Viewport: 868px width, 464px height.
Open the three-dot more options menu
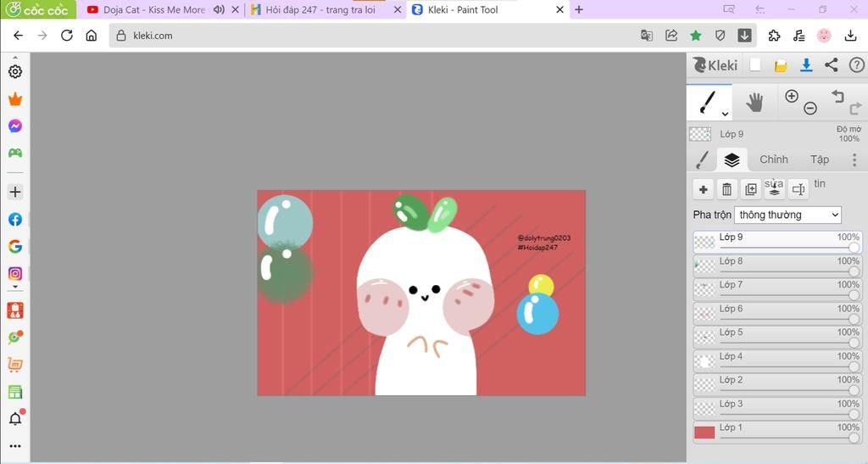(854, 160)
